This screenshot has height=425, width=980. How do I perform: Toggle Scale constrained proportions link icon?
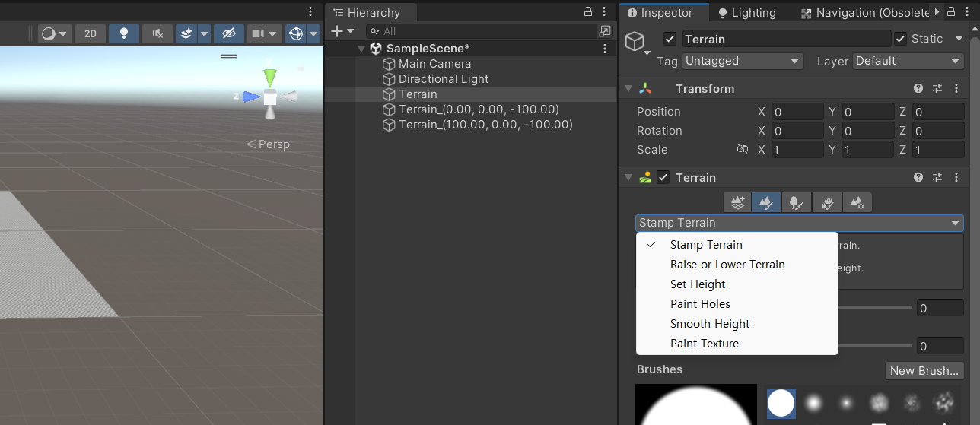743,150
